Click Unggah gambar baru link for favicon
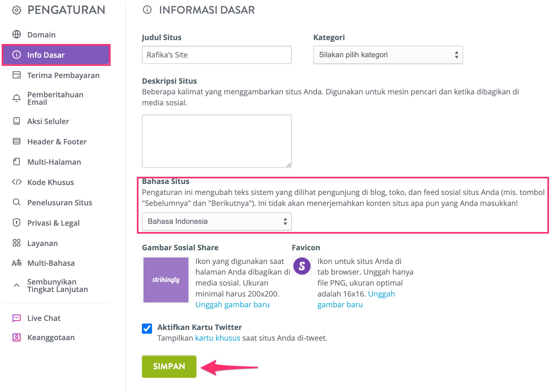 356,299
